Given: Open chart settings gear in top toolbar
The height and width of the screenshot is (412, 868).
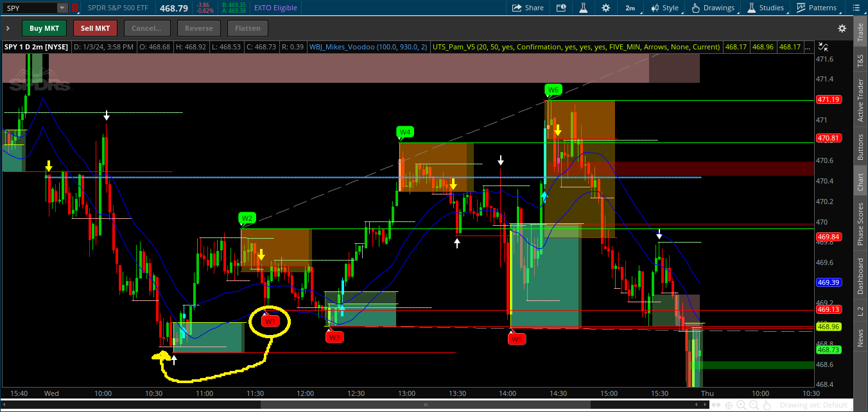Looking at the screenshot, I should (x=606, y=8).
